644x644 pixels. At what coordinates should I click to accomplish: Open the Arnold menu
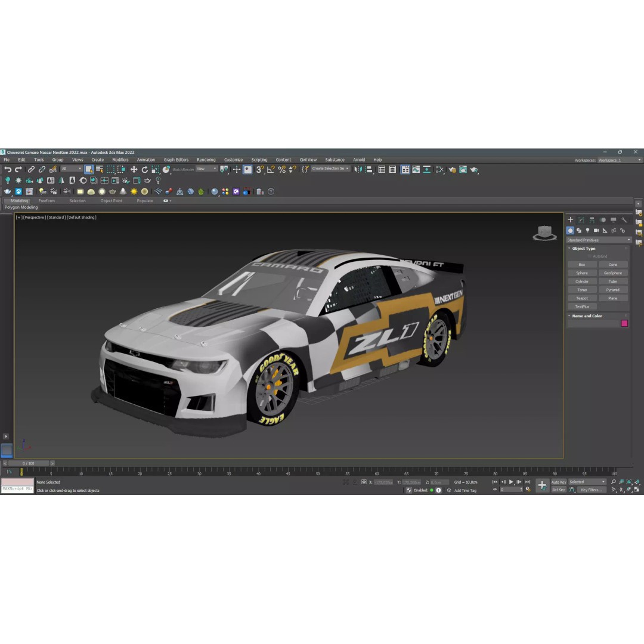click(359, 160)
